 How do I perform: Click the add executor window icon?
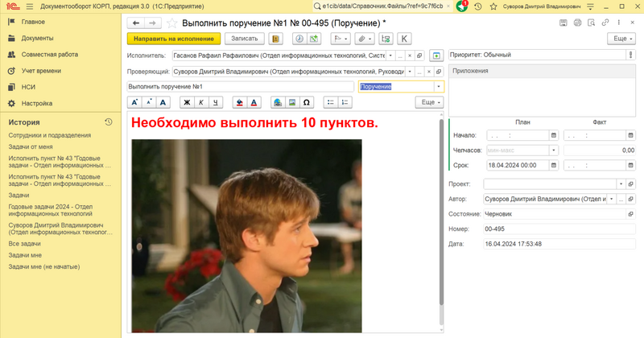436,56
